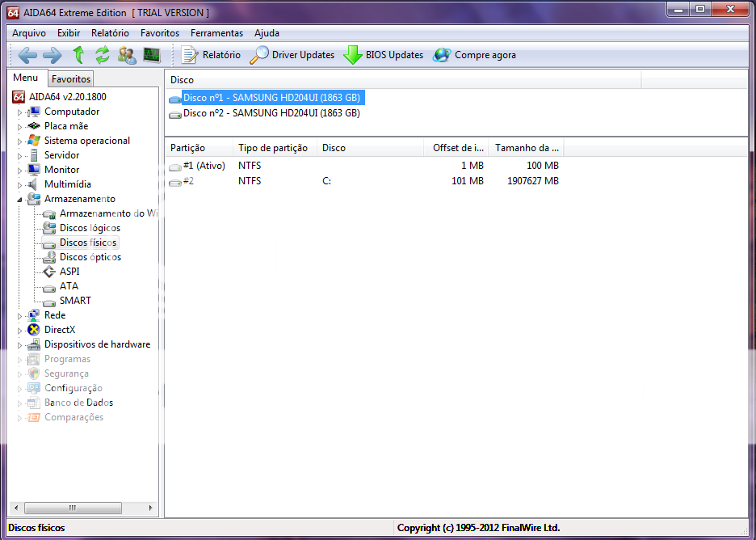Click the Back navigation arrow
Viewport: 756px width, 540px height.
click(x=27, y=54)
